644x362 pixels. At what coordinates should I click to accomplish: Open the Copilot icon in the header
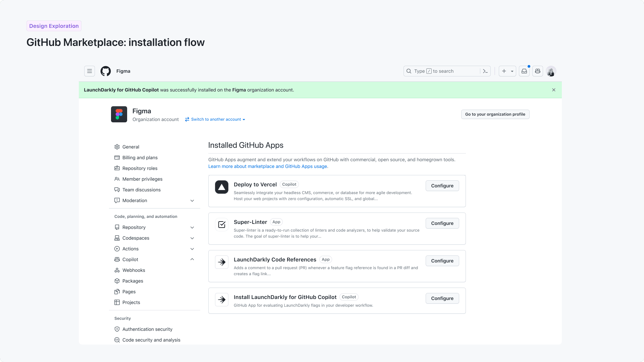click(537, 71)
